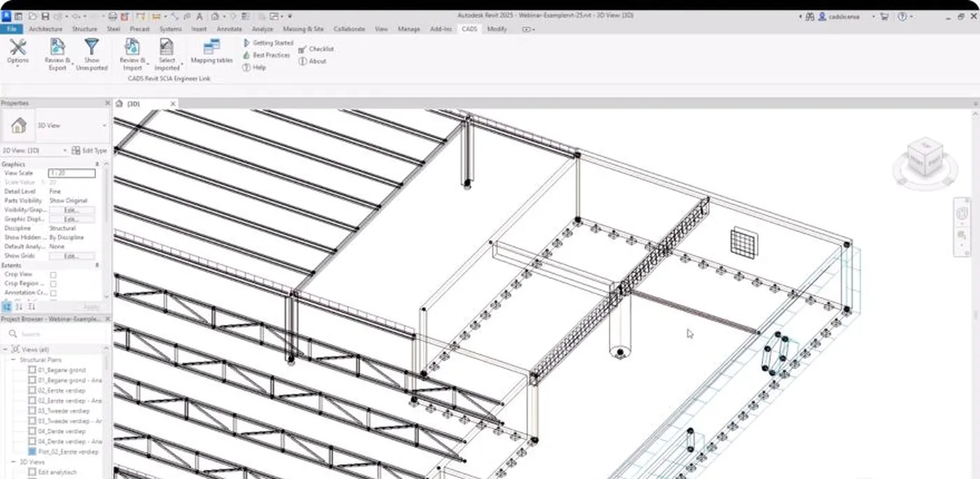
Task: Select the Text tool in quick access toolbar
Action: point(199,16)
